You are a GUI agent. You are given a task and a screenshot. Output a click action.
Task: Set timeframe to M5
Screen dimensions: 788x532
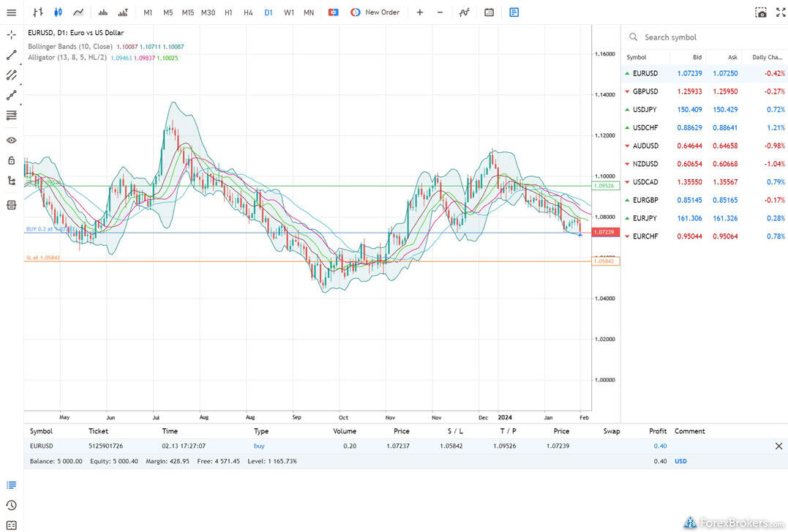[x=168, y=12]
